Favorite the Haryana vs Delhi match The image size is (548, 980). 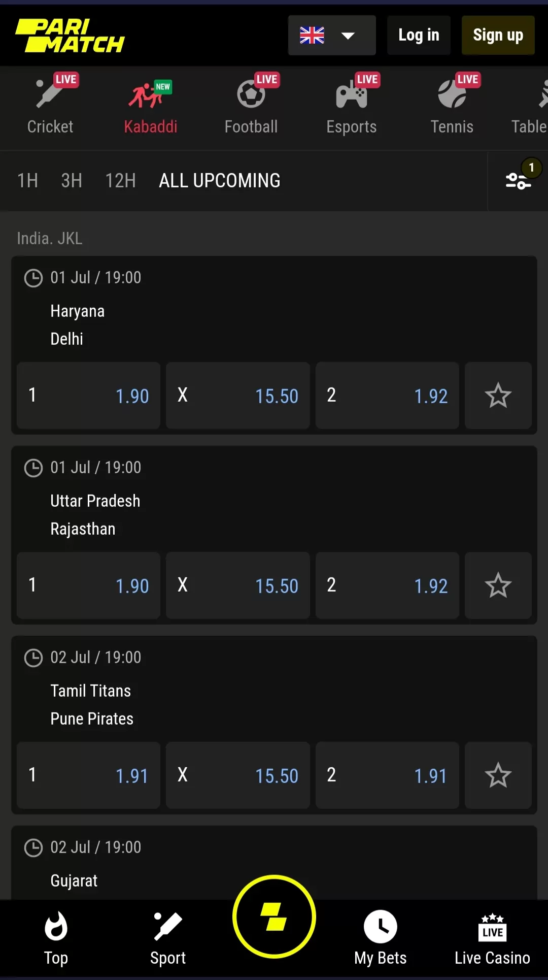(498, 396)
